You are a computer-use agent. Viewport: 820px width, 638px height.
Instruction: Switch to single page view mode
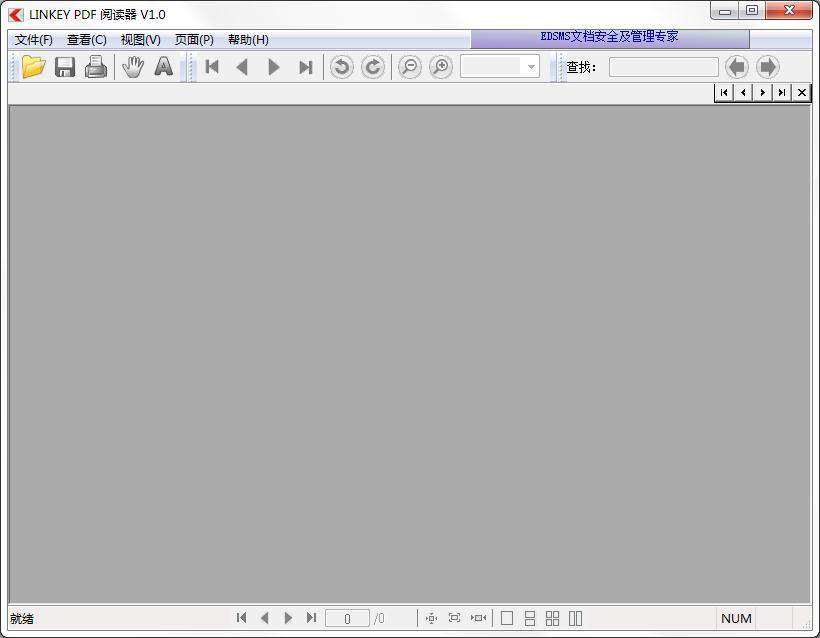508,618
